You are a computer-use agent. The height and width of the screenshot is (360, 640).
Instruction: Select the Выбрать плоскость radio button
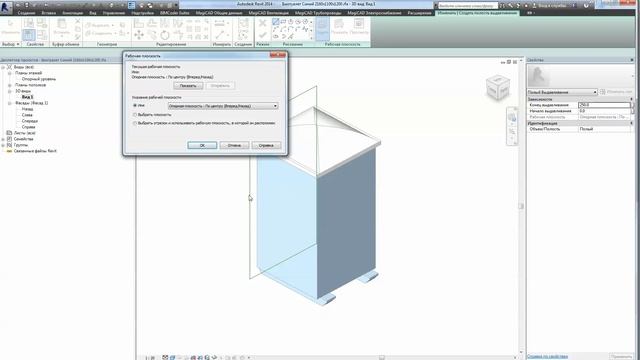(x=135, y=115)
